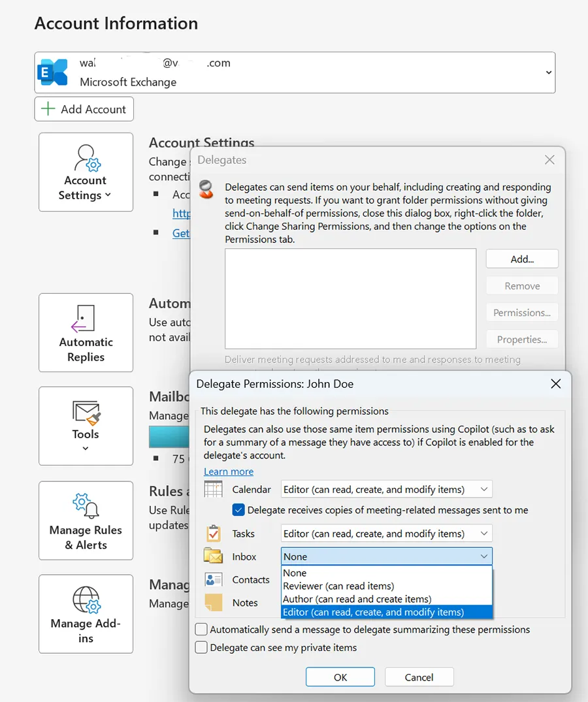Open the Tasks permissions dropdown
Image resolution: width=588 pixels, height=702 pixels.
(484, 533)
